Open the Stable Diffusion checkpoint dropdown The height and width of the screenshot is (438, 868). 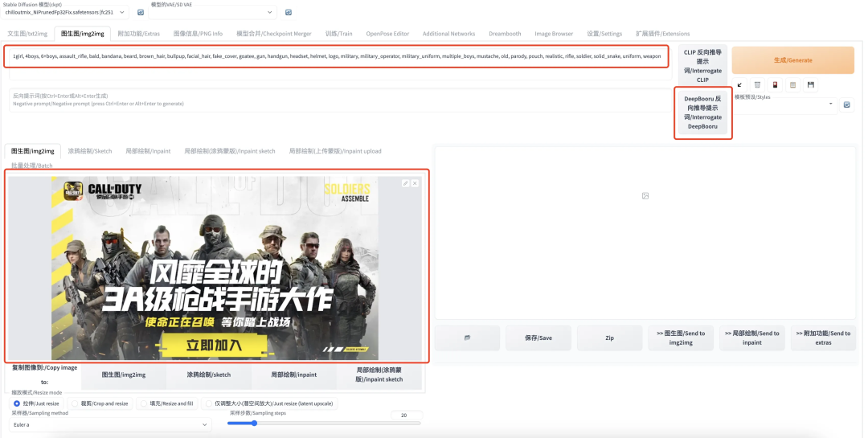65,12
